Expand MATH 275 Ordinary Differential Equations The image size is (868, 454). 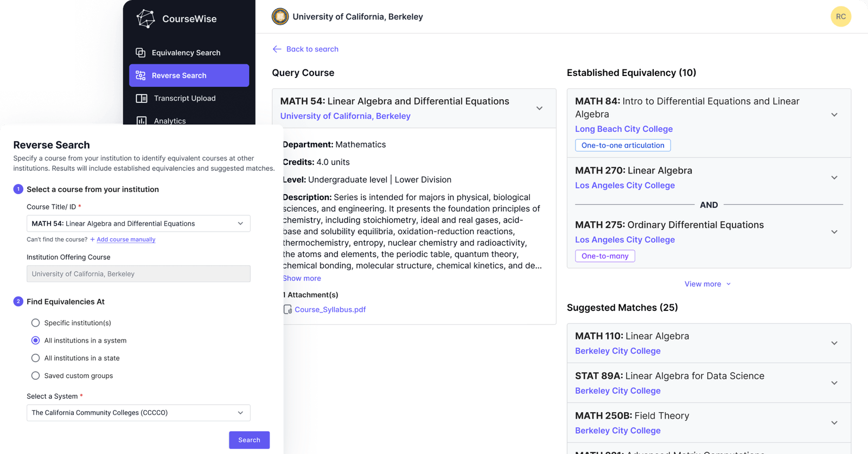click(834, 232)
